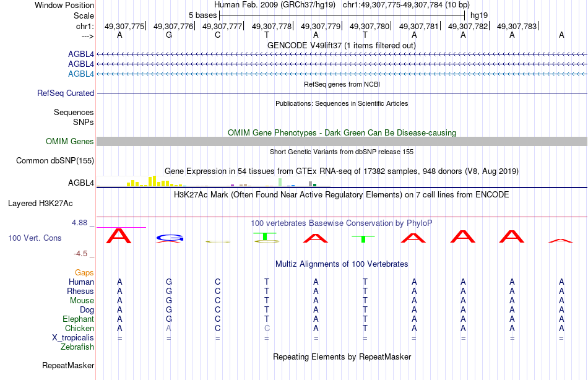Viewport: 588px width, 380px height.
Task: Click the Common dbSNP(155) track label
Action: click(55, 160)
